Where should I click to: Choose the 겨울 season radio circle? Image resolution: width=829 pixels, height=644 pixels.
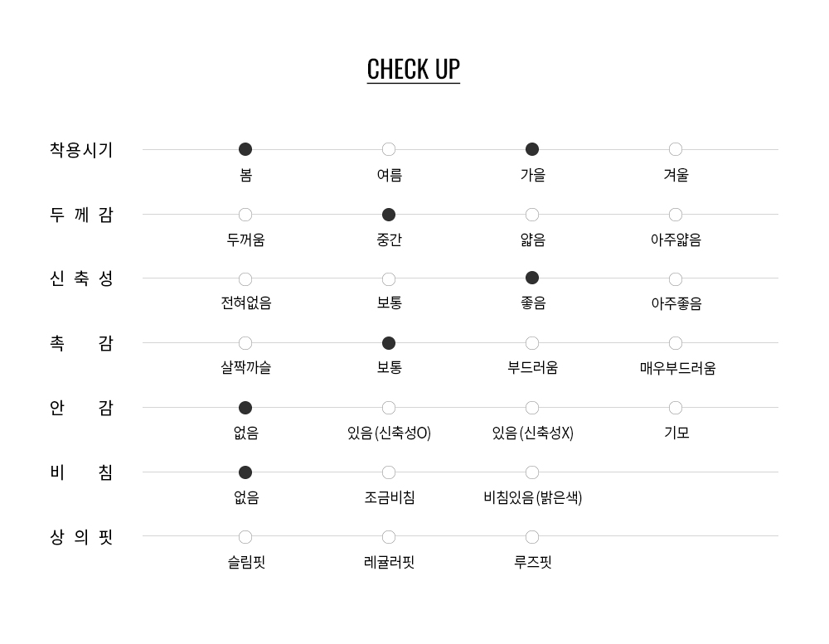point(676,149)
